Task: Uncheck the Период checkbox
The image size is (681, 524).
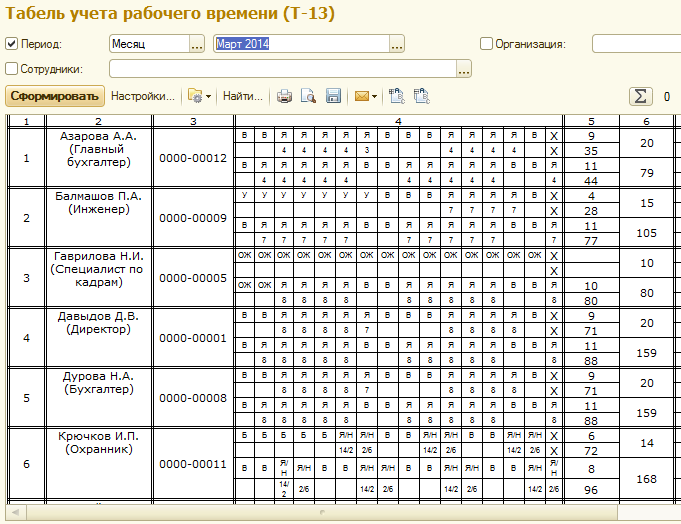Action: coord(12,44)
